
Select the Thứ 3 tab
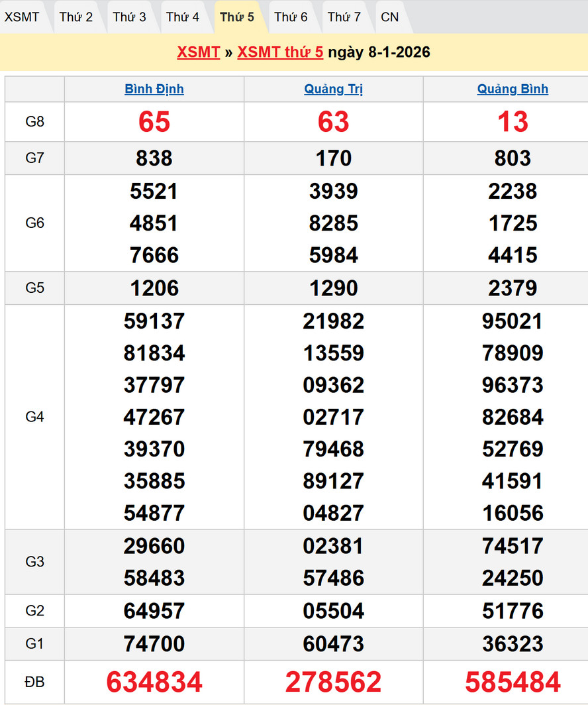(130, 17)
